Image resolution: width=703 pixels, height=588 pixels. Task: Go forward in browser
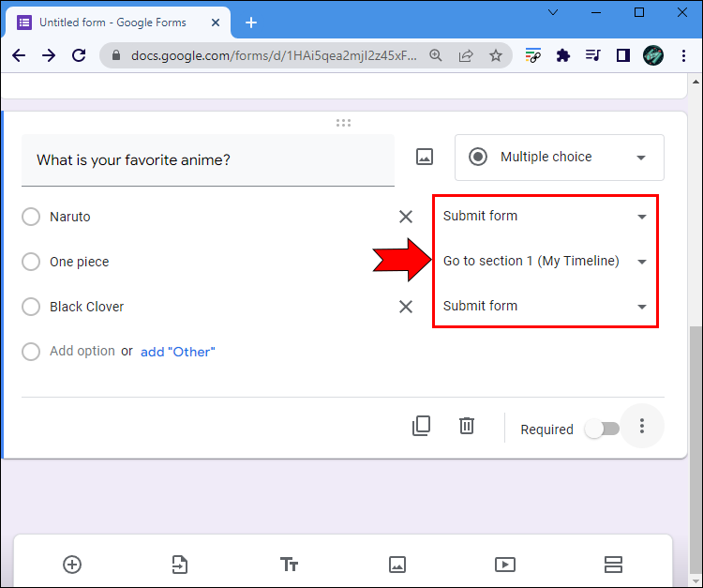(49, 55)
